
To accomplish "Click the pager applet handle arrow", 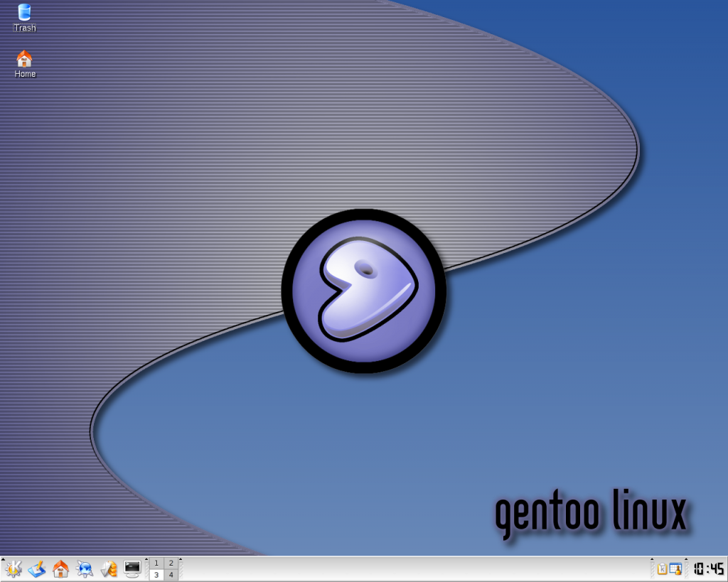I will 146,559.
